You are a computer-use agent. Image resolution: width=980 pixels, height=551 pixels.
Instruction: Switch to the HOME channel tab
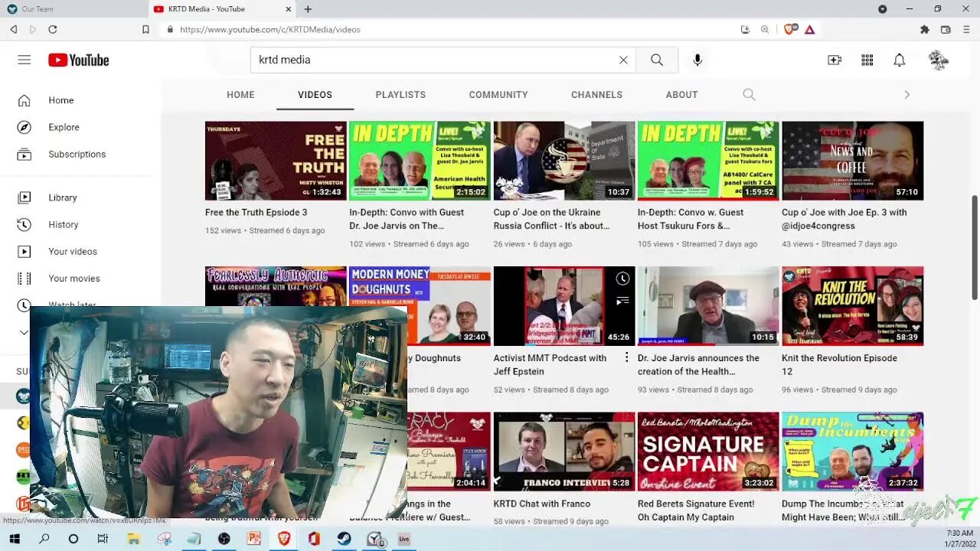pyautogui.click(x=240, y=95)
